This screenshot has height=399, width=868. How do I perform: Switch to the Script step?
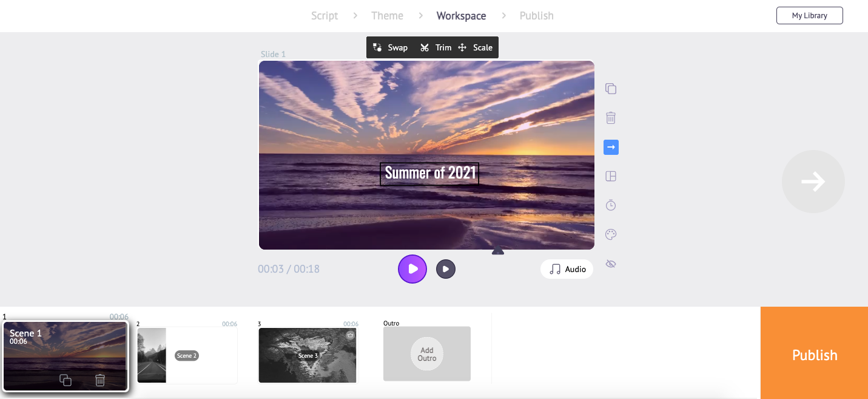coord(325,15)
